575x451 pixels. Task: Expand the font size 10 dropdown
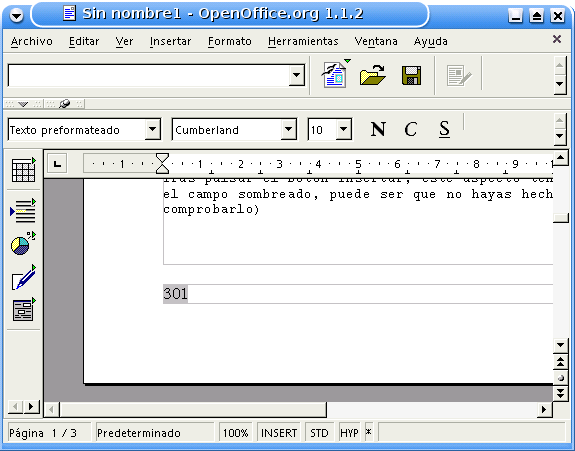[344, 129]
